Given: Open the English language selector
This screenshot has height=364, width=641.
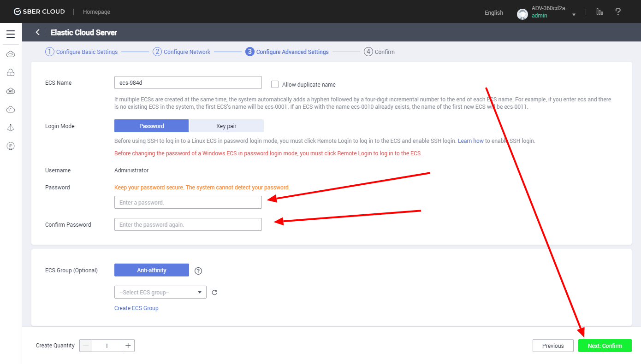Looking at the screenshot, I should click(x=493, y=13).
